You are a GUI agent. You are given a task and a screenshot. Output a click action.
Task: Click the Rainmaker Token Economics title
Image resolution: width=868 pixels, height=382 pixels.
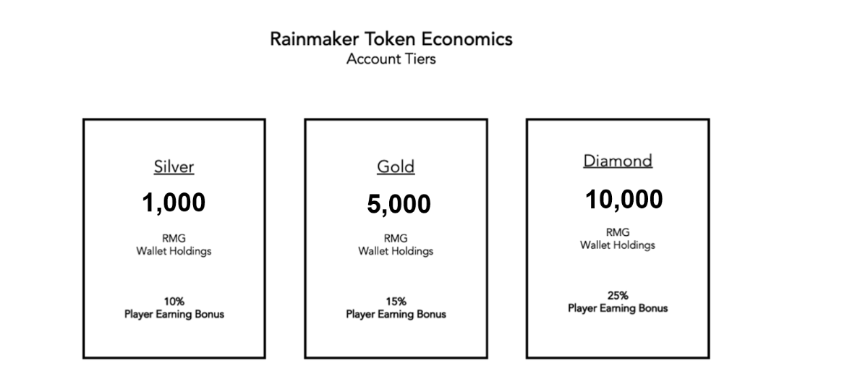(391, 39)
